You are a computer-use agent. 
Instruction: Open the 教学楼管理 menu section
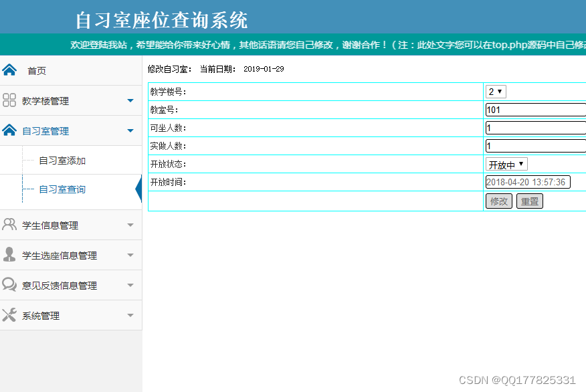point(71,100)
